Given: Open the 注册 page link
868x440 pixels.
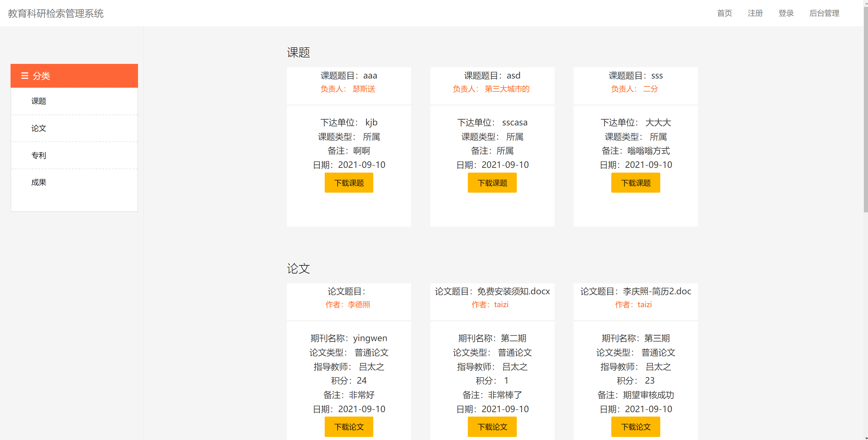Looking at the screenshot, I should pyautogui.click(x=755, y=13).
